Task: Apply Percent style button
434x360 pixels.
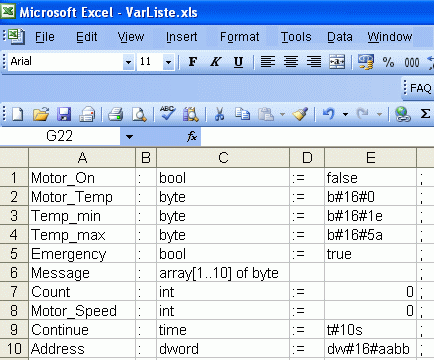Action: coord(388,62)
